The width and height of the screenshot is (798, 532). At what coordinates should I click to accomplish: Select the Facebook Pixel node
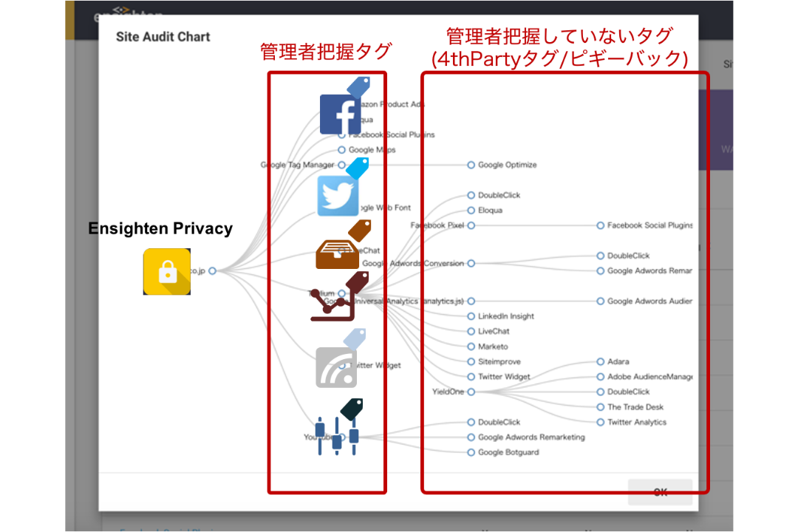click(x=471, y=225)
